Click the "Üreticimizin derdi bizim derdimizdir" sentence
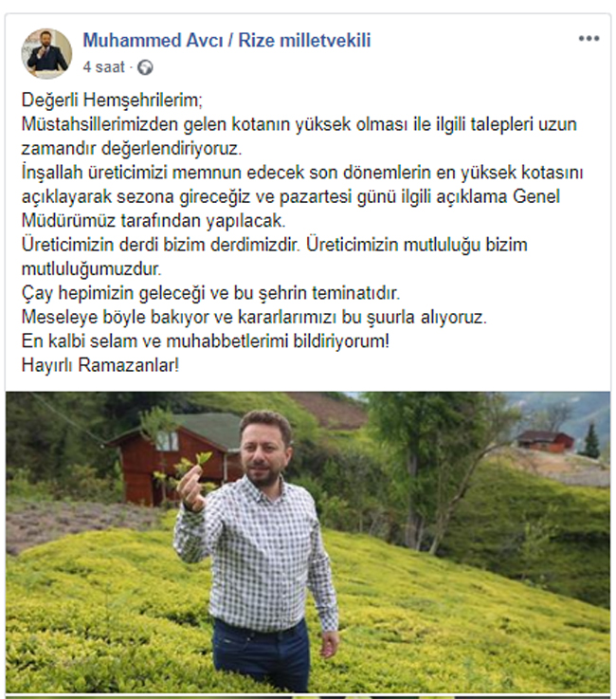The image size is (616, 699). [x=160, y=245]
